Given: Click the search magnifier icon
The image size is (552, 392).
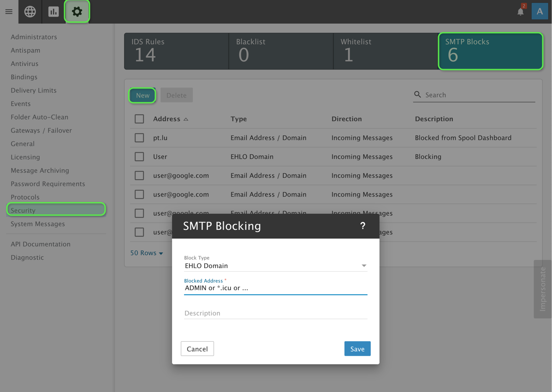Looking at the screenshot, I should point(417,94).
